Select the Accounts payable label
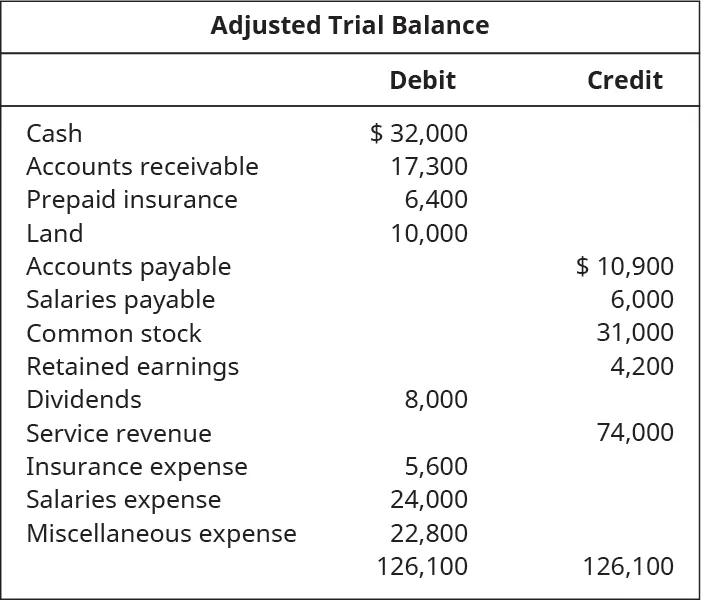 128,266
